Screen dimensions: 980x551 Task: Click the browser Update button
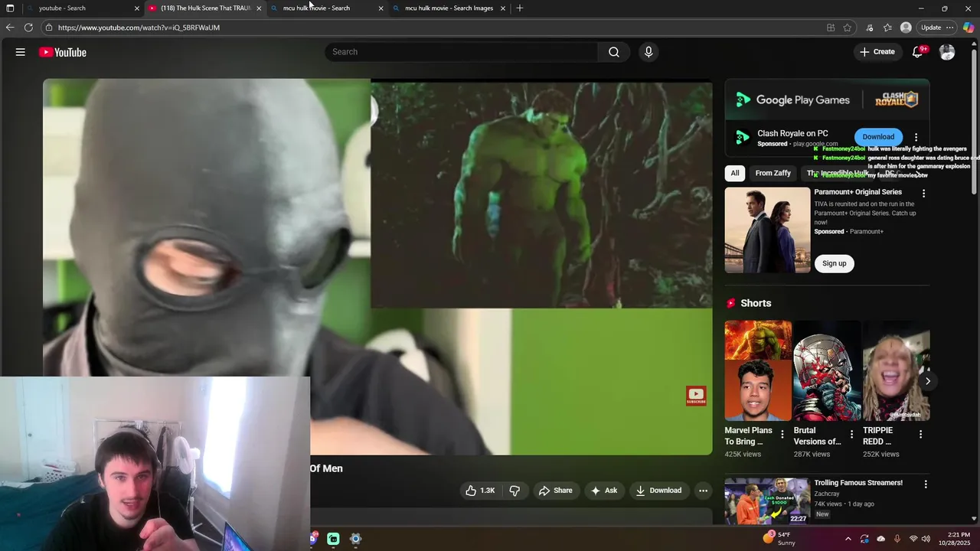click(x=931, y=28)
